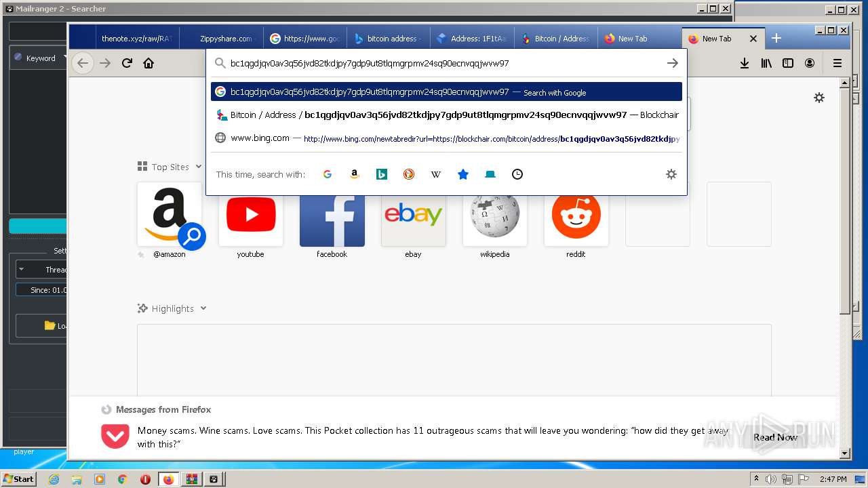The image size is (868, 488).
Task: Select the Blockchair Bitcoin Address suggestion
Action: coord(446,115)
